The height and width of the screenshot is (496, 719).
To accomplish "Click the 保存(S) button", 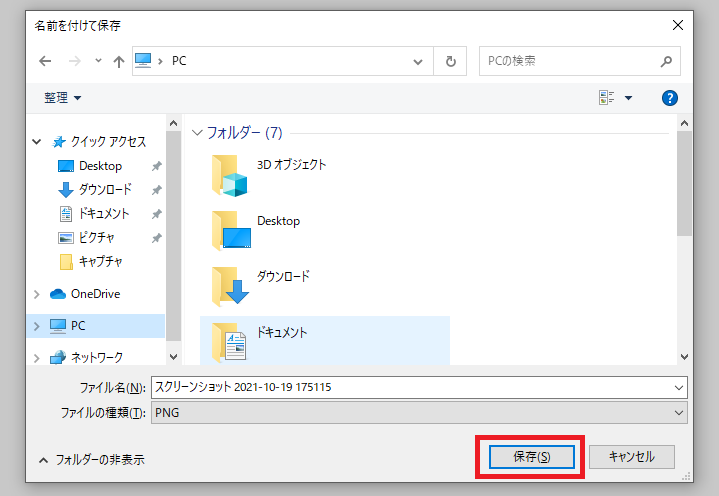I will pos(531,457).
